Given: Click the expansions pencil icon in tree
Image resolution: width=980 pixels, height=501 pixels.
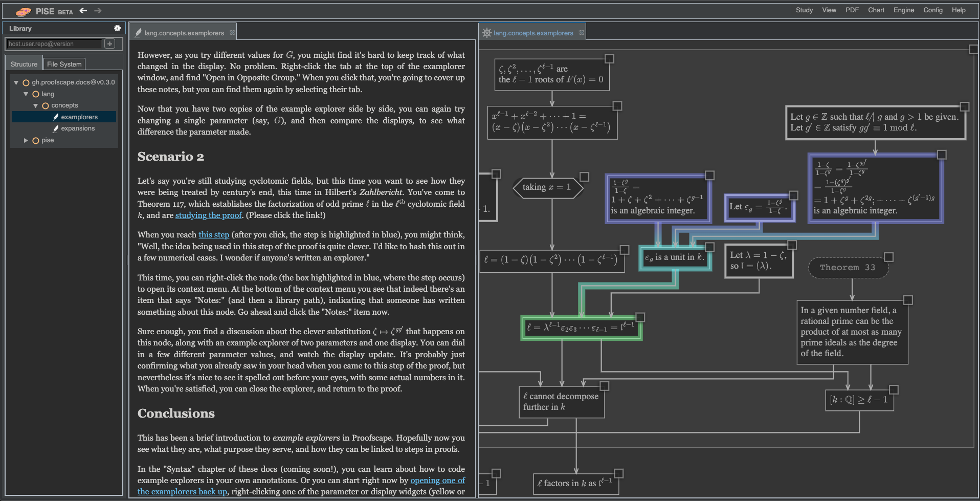Looking at the screenshot, I should click(x=56, y=129).
